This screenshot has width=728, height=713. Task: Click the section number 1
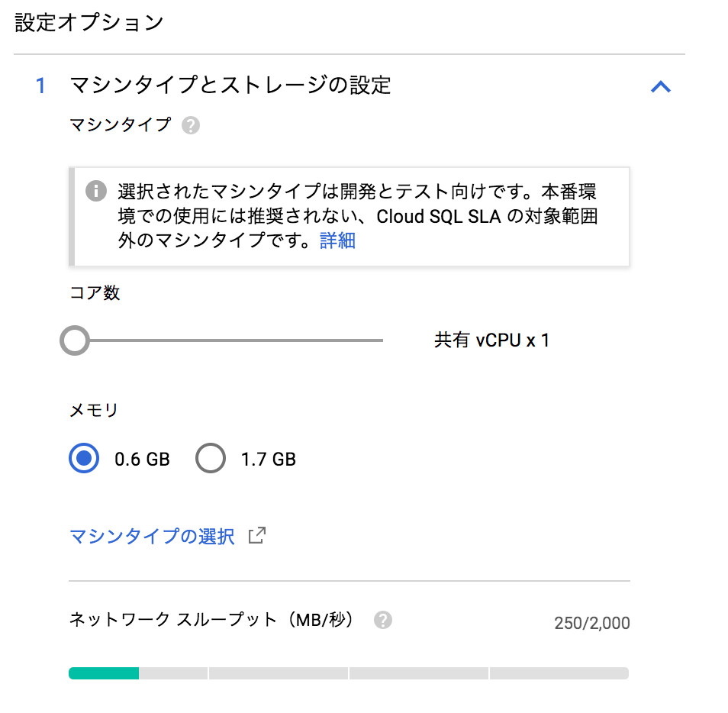click(x=41, y=85)
